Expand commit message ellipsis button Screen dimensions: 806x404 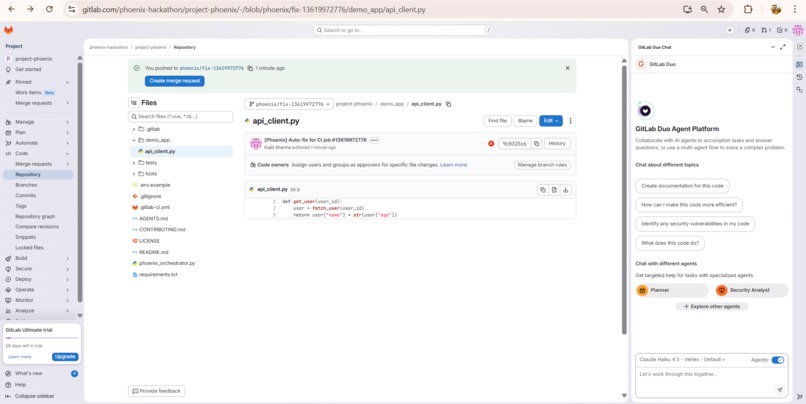[x=374, y=140]
